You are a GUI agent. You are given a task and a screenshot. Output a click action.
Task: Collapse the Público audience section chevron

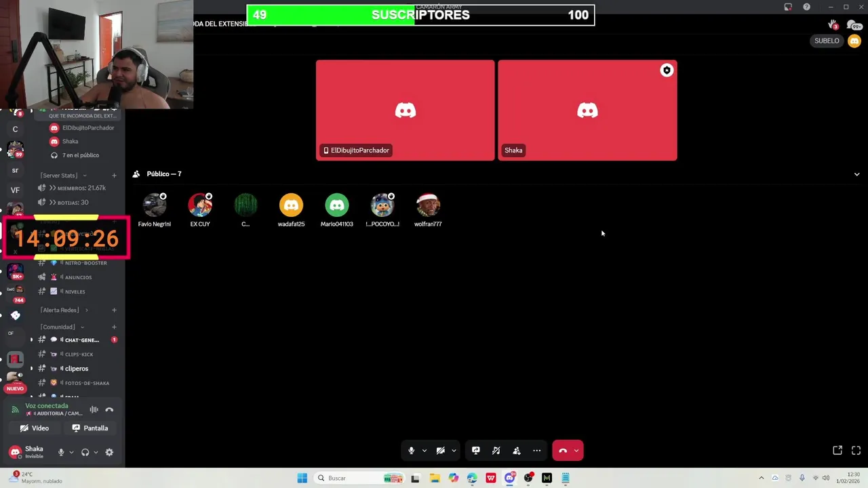856,174
